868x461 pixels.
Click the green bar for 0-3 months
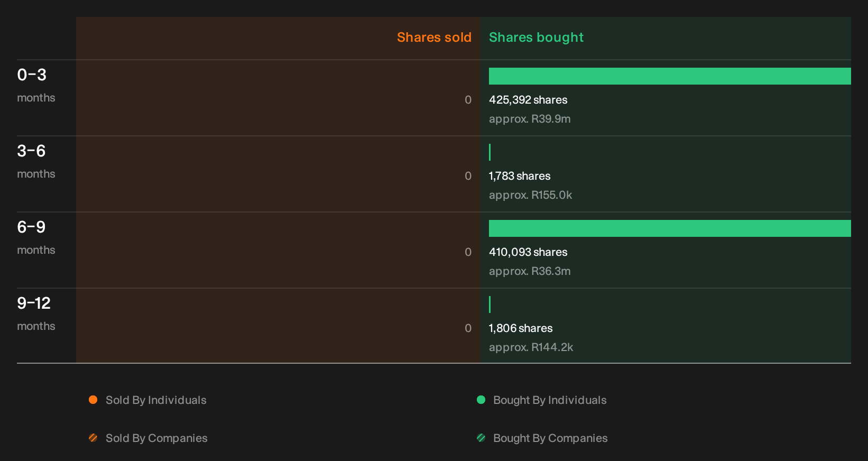coord(670,76)
